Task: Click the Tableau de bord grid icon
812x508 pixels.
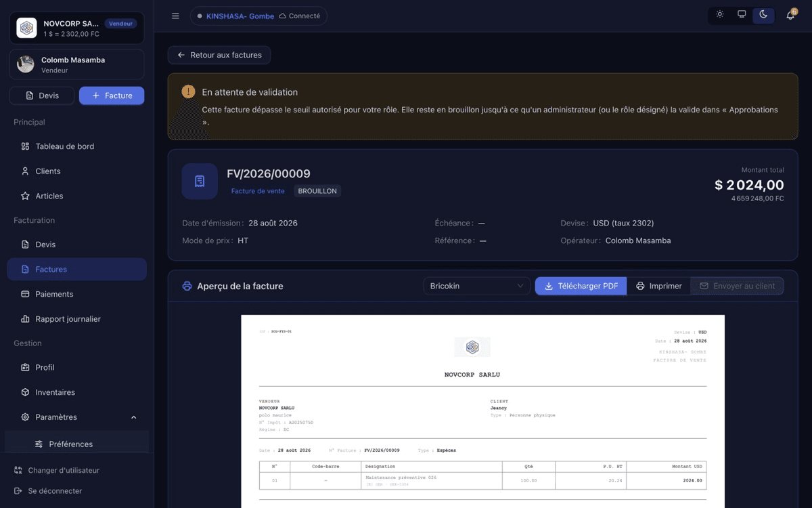Action: (25, 146)
